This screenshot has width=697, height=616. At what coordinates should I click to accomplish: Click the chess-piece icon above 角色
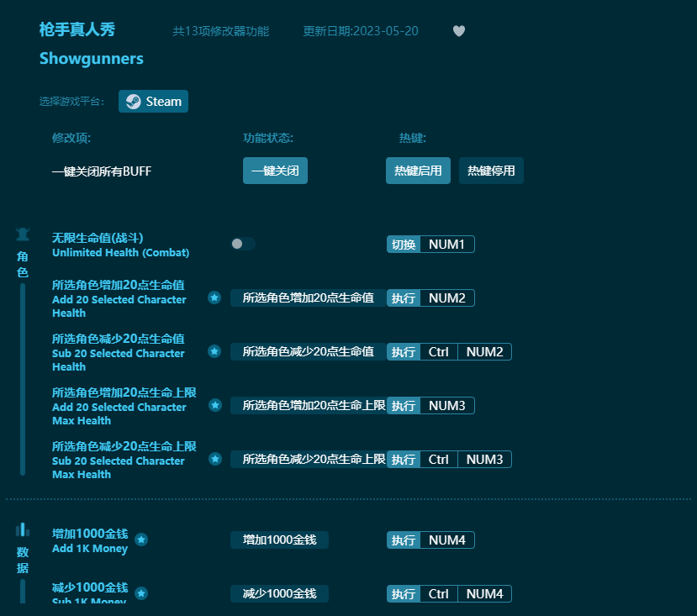click(x=22, y=234)
